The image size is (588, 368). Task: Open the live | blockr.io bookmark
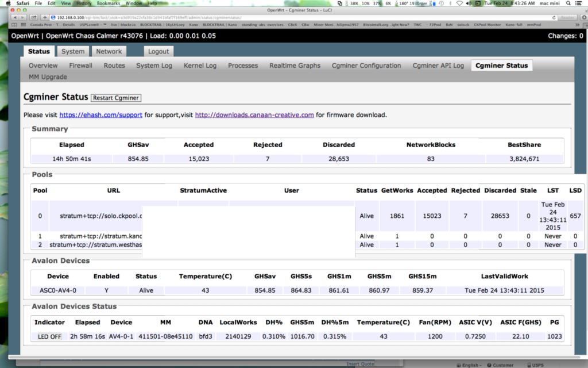123,25
